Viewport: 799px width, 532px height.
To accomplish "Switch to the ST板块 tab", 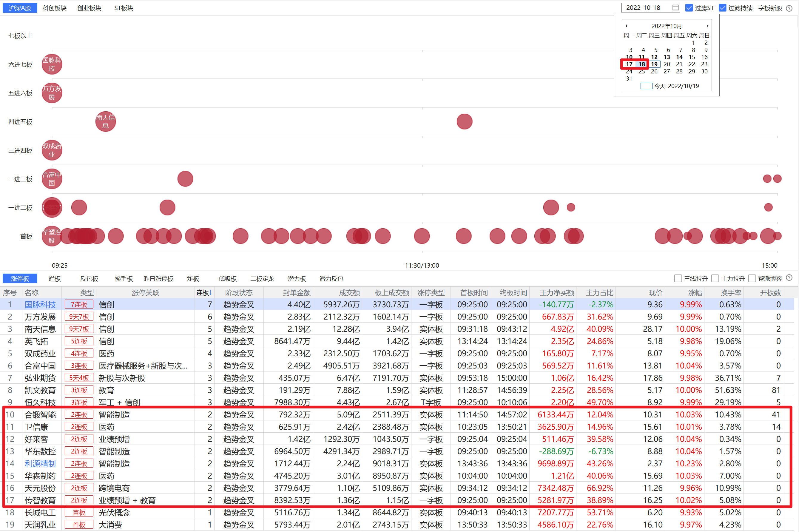I will point(124,8).
